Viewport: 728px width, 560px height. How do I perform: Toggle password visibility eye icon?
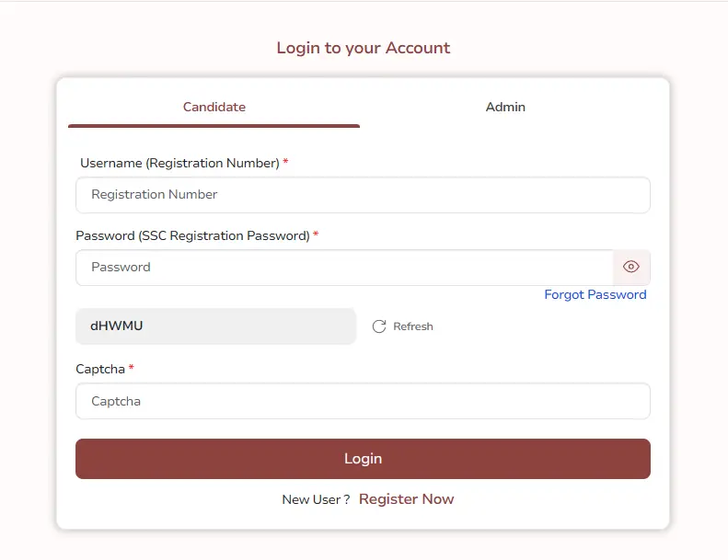click(x=631, y=268)
